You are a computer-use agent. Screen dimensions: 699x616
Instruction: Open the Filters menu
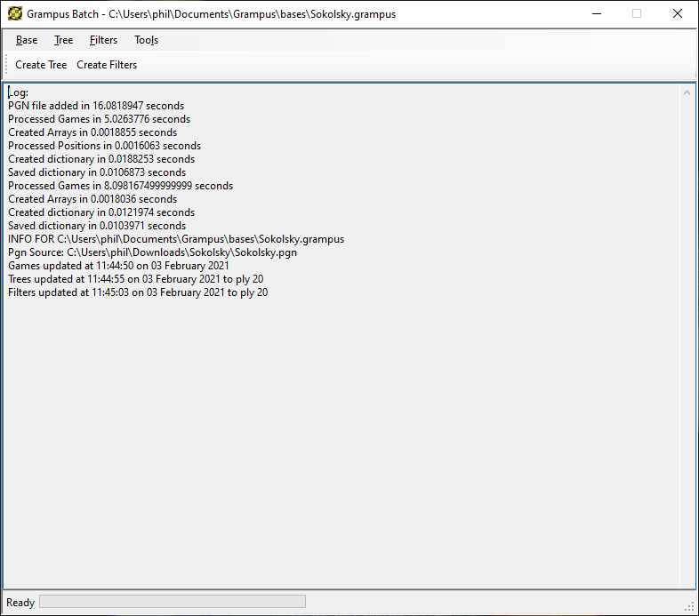(x=103, y=40)
